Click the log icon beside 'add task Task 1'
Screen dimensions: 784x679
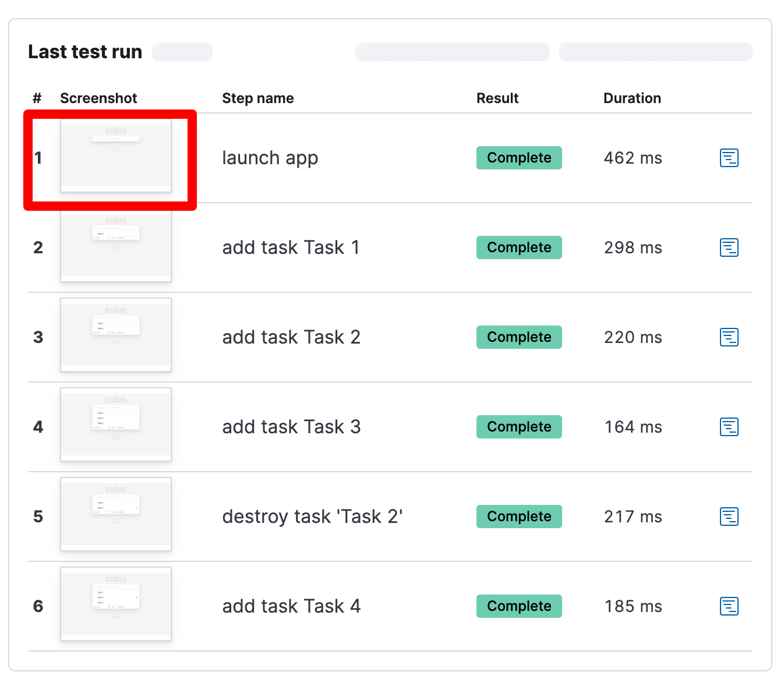[729, 247]
